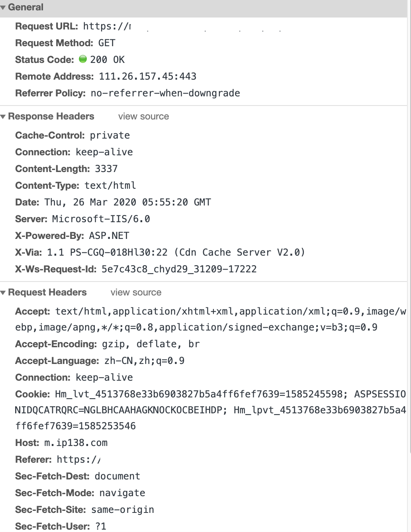411x532 pixels.
Task: Select the X-Powered-By value ASP.NET
Action: click(x=108, y=235)
